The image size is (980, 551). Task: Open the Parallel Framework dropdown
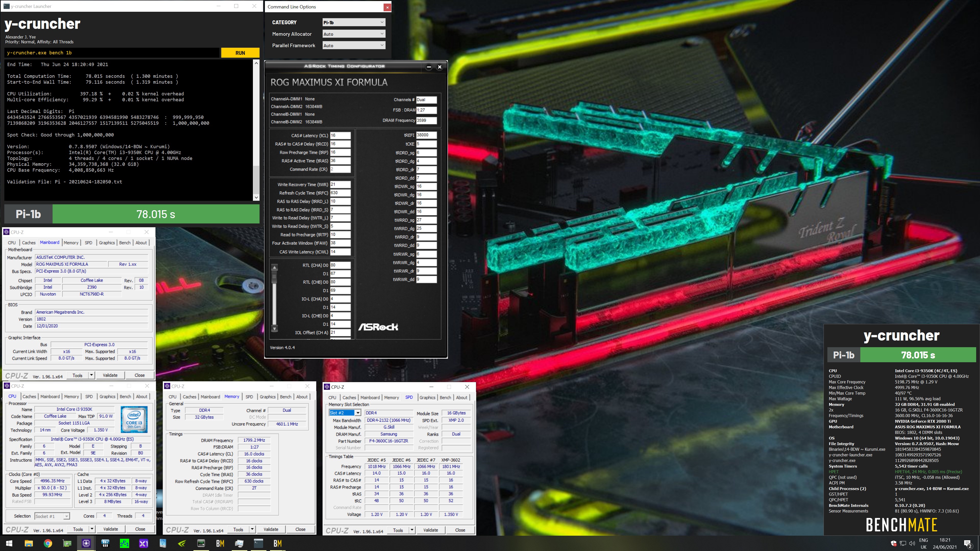(x=354, y=45)
